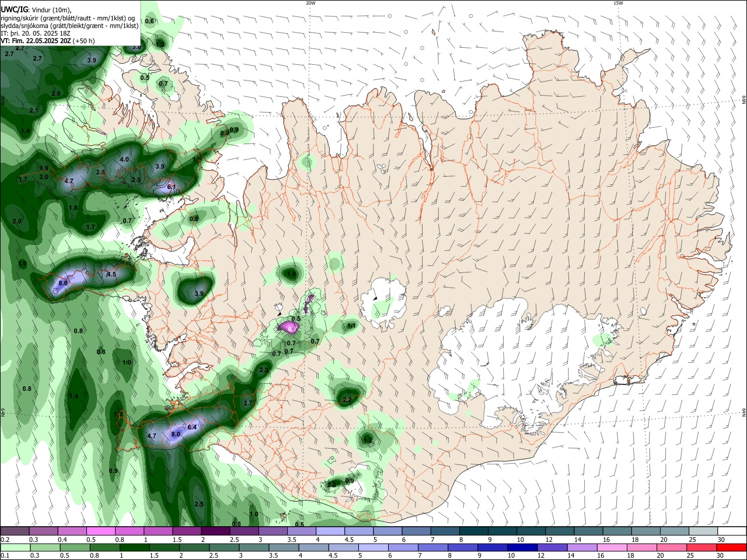Click the 2.2 precipitation value on the map
The image size is (747, 560).
[x=347, y=400]
